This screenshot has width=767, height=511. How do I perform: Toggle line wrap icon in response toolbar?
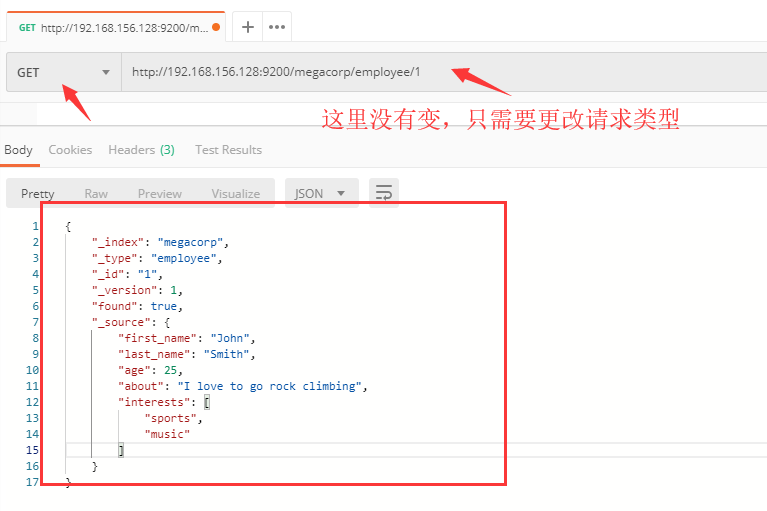coord(383,193)
